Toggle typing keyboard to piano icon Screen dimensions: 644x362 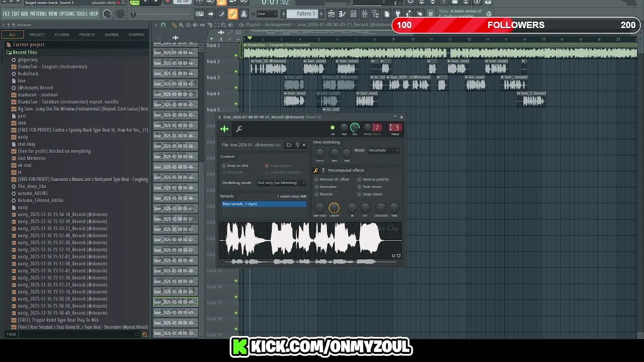click(x=199, y=14)
